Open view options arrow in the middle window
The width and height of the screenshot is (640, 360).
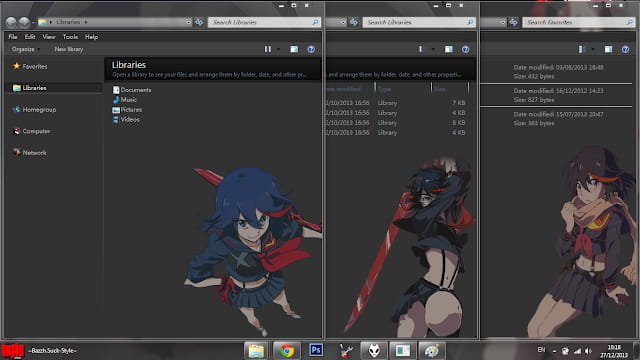pos(433,49)
